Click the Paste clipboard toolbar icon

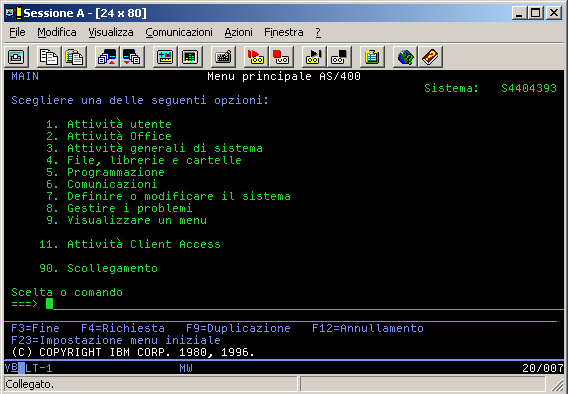point(74,57)
